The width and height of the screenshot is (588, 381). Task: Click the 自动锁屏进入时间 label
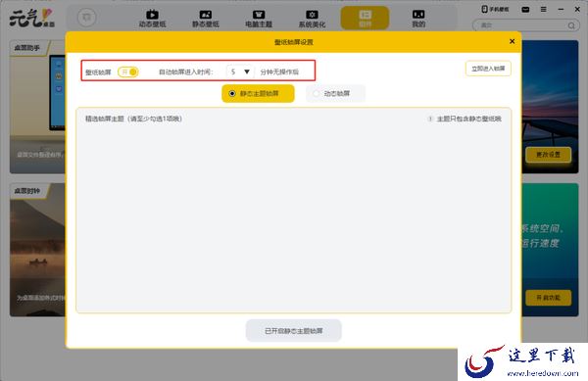[185, 71]
